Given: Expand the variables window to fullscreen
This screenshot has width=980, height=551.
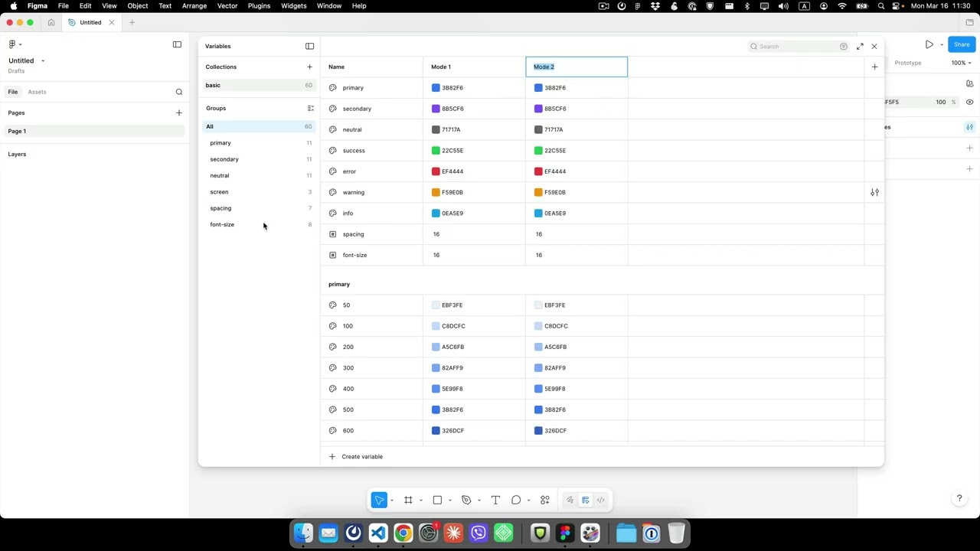Looking at the screenshot, I should pyautogui.click(x=860, y=47).
